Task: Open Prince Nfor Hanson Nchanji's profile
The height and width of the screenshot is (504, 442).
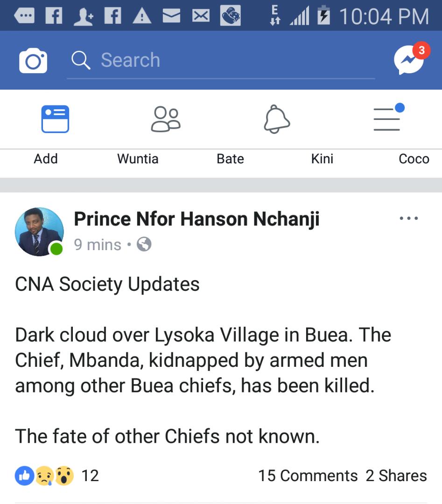Action: [196, 219]
